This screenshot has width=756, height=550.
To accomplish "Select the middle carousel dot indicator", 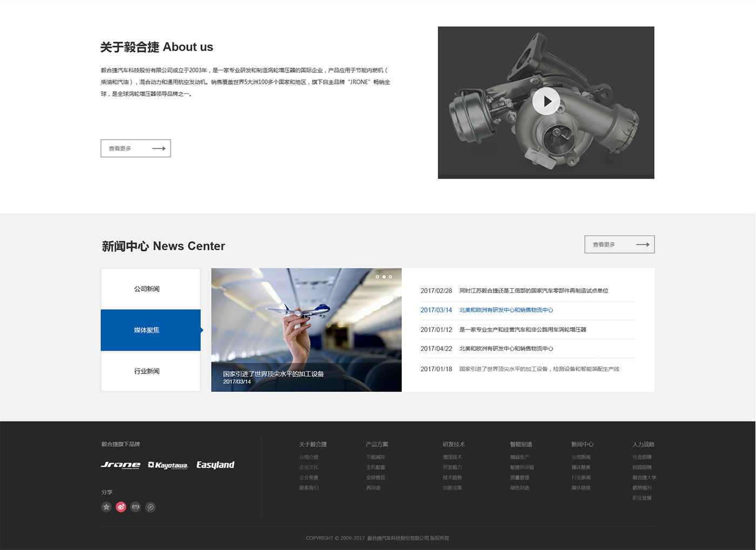I will pyautogui.click(x=384, y=277).
